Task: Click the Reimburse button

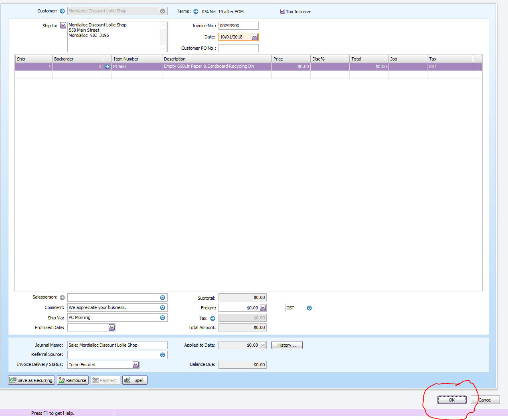Action: coord(73,380)
